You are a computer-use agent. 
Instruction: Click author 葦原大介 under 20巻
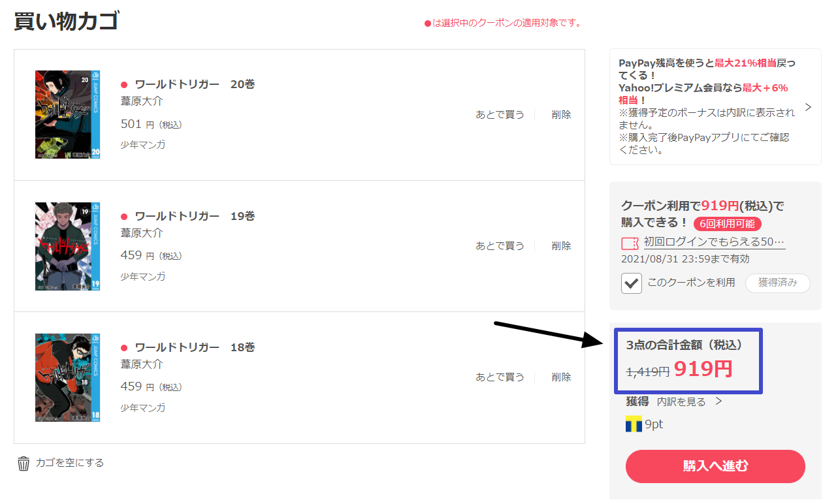142,101
